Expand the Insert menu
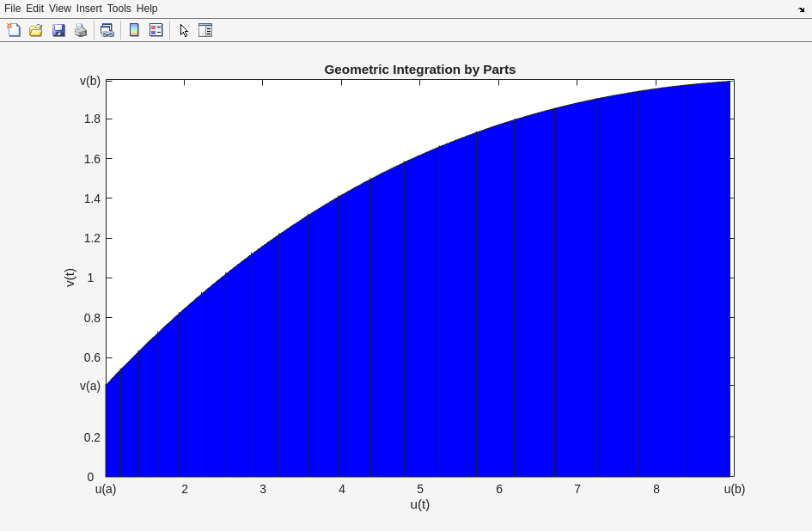Screen dimensions: 812x531 coord(89,9)
